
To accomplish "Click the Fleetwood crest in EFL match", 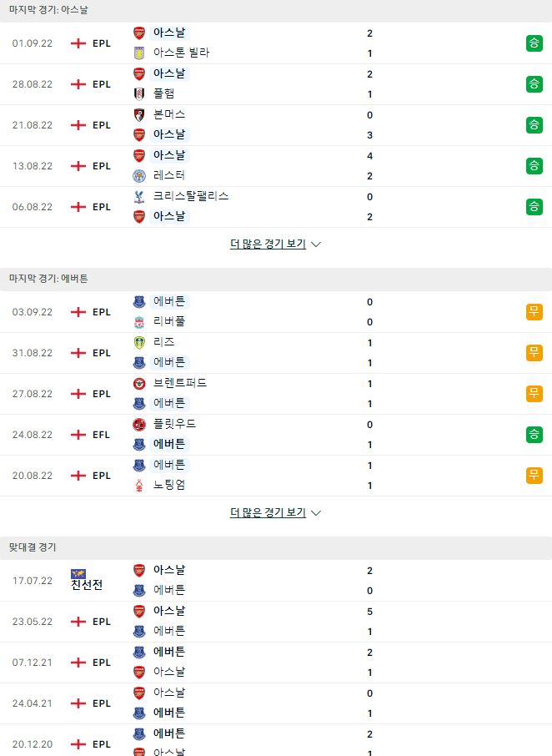I will (x=139, y=424).
